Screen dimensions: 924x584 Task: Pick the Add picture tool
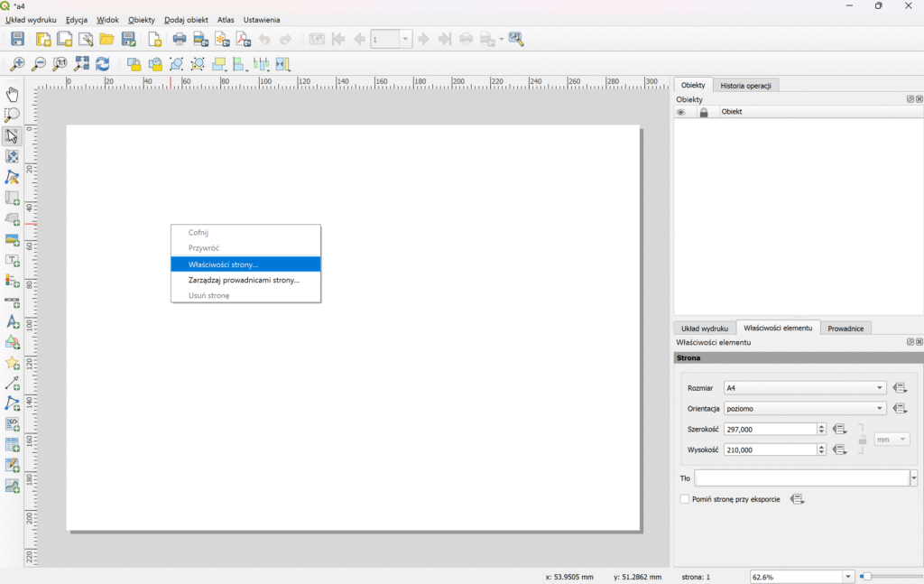pyautogui.click(x=13, y=238)
